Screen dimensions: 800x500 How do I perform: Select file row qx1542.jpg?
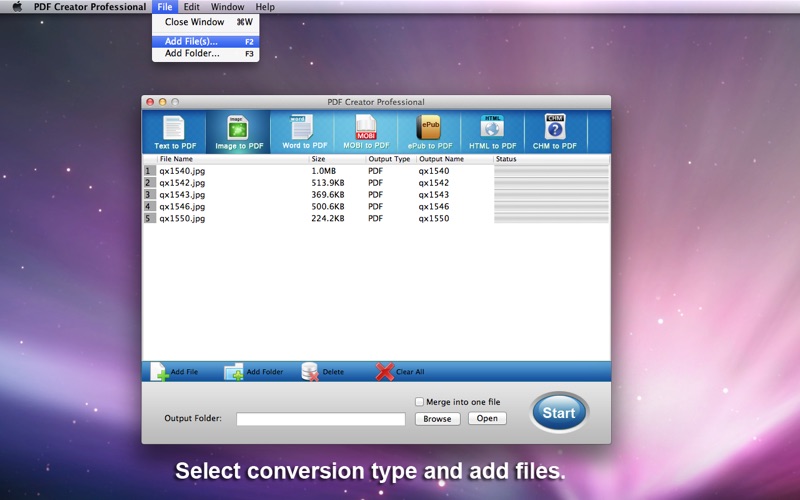click(376, 183)
